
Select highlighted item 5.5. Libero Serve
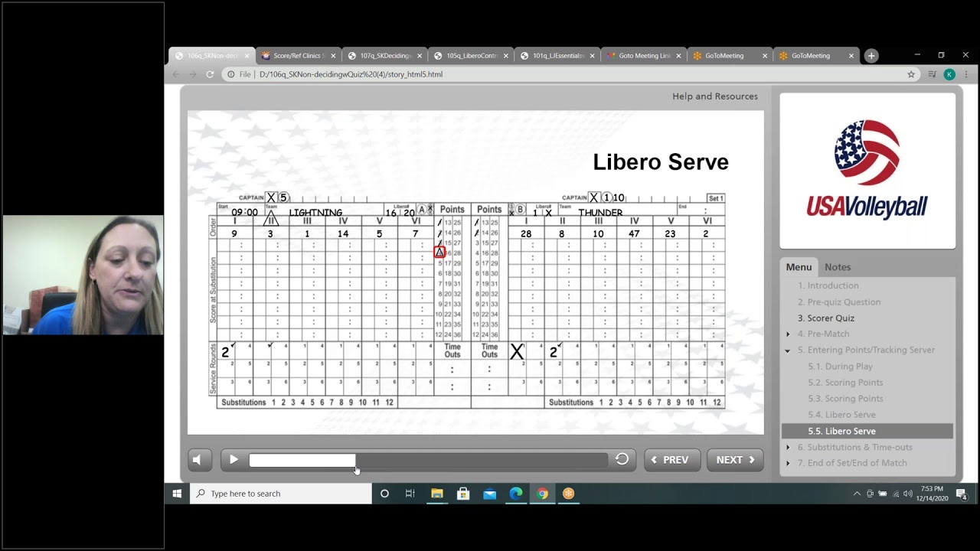pos(867,431)
